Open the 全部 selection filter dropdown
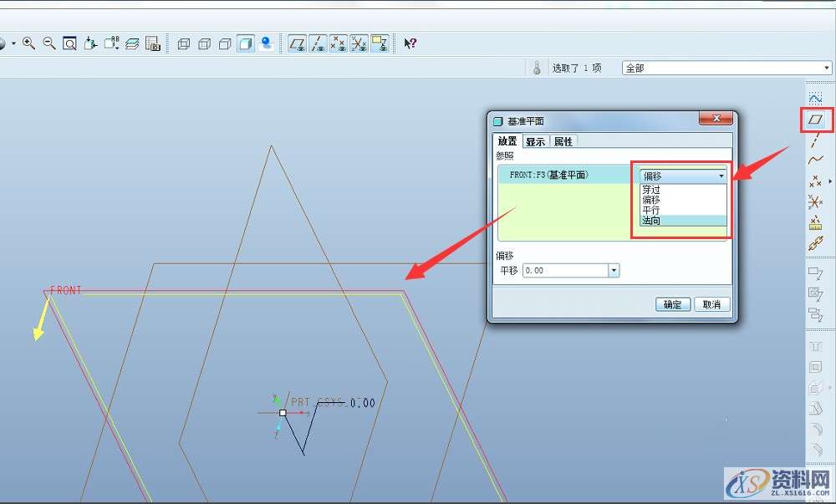Image resolution: width=836 pixels, height=504 pixels. (x=726, y=68)
